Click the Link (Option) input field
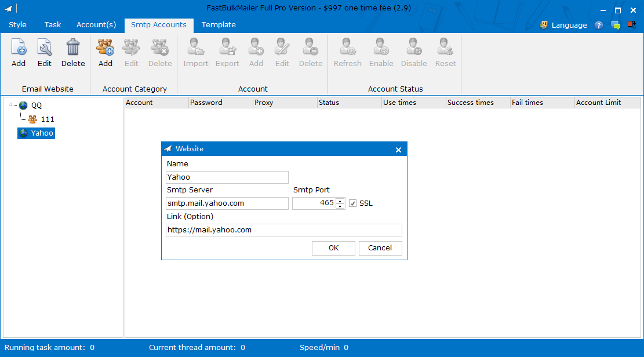Screen dimensions: 644x357 (284, 230)
